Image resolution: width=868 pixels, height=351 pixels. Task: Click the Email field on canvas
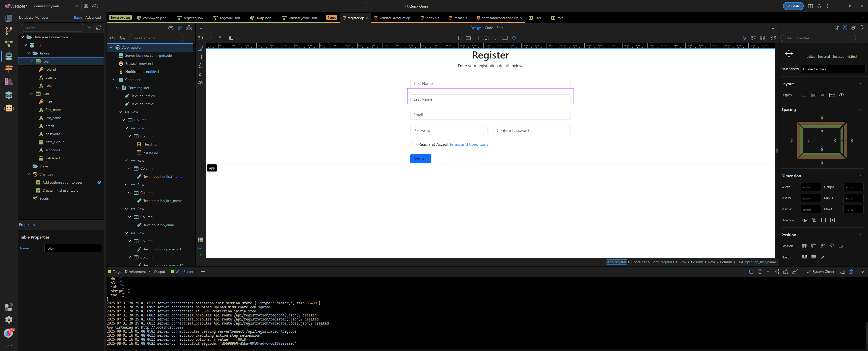click(x=490, y=115)
